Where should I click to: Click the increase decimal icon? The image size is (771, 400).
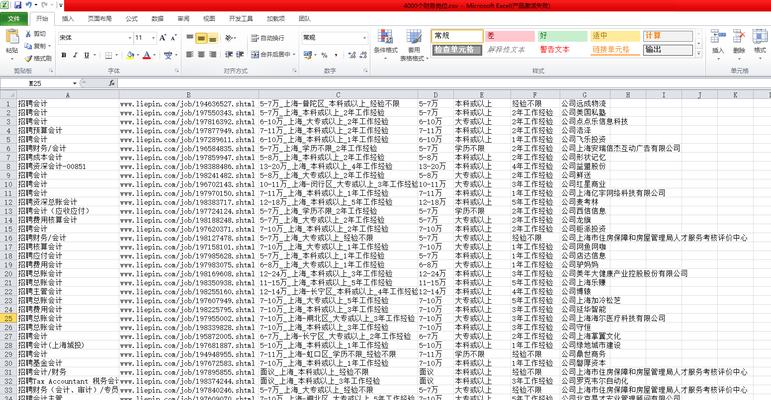[x=352, y=55]
